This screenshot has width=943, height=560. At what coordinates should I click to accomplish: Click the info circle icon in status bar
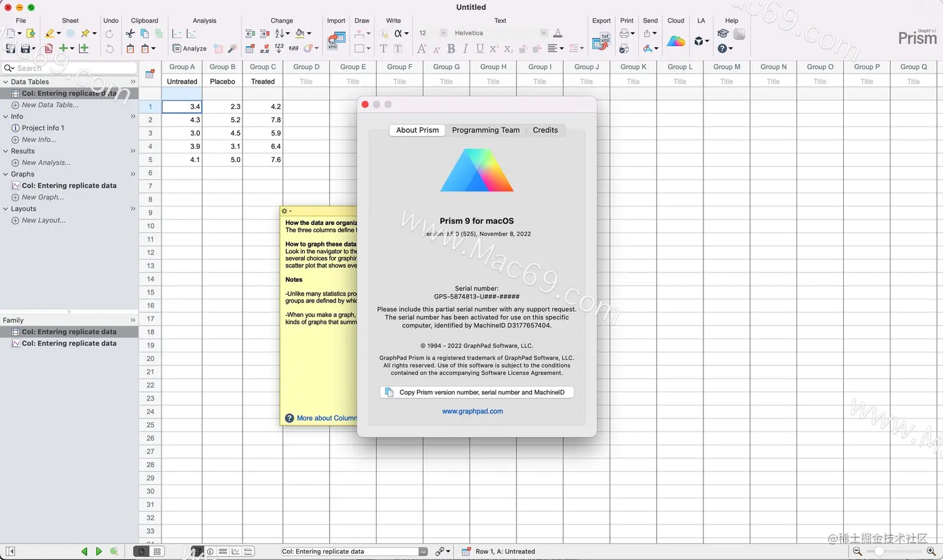[x=210, y=551]
